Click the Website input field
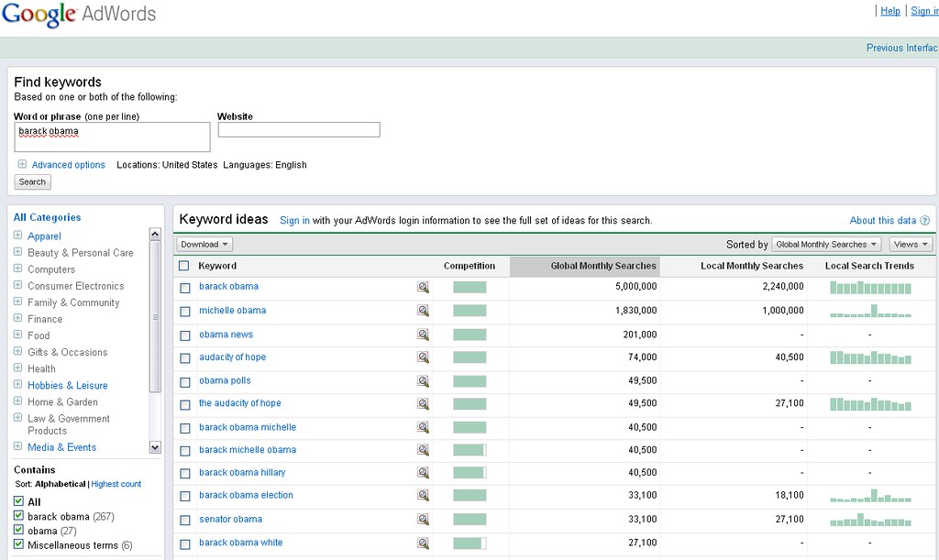939x560 pixels. tap(299, 130)
